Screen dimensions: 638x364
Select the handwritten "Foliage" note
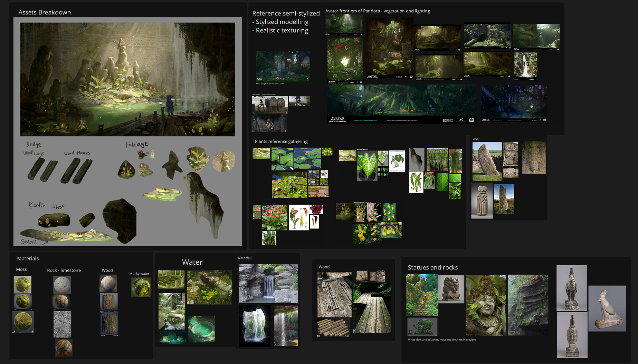pyautogui.click(x=137, y=145)
